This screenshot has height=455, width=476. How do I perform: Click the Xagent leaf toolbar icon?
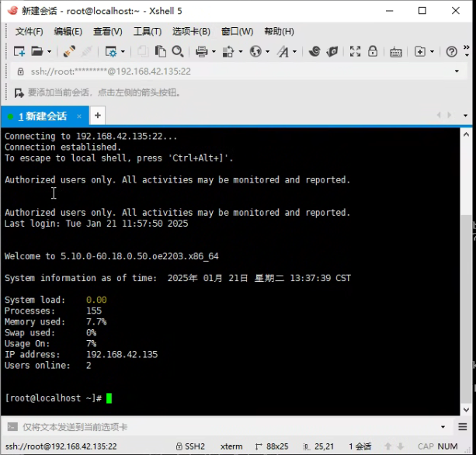pyautogui.click(x=332, y=51)
